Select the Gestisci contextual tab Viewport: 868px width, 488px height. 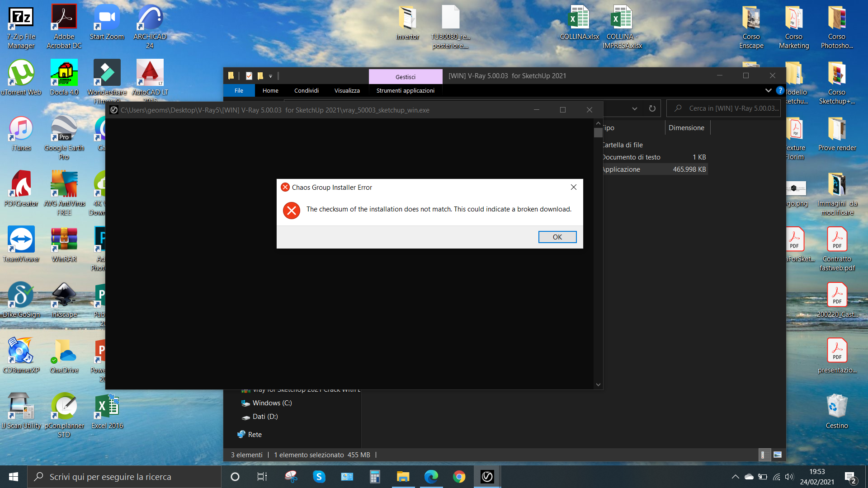pos(405,76)
